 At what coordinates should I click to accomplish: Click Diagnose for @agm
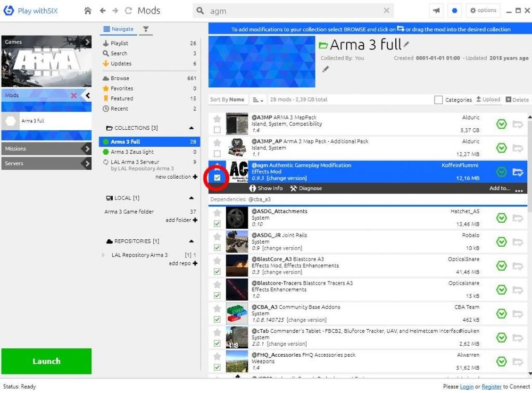click(x=306, y=188)
